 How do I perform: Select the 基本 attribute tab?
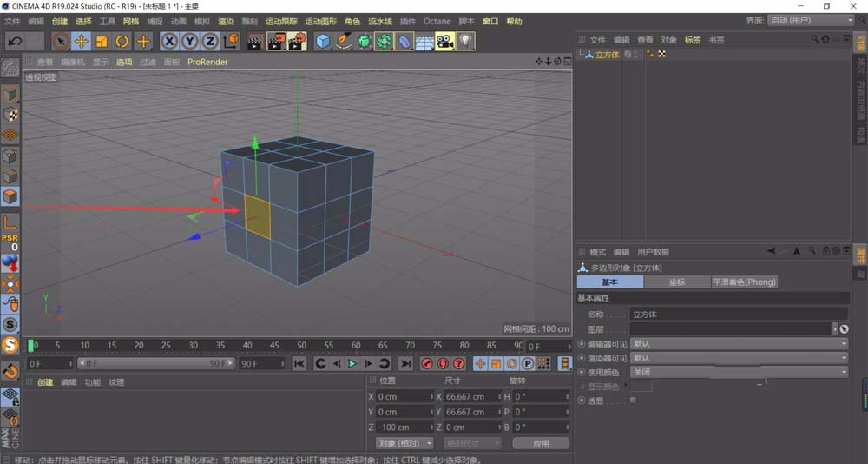(610, 282)
